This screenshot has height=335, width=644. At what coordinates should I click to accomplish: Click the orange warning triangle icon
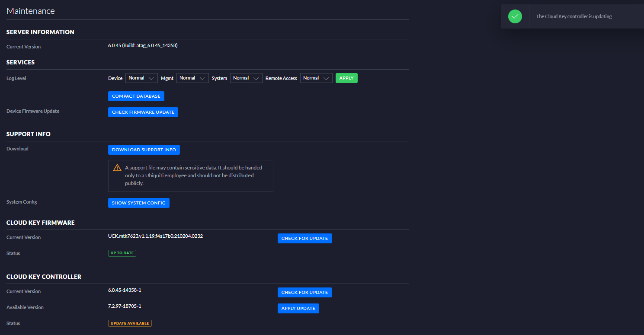coord(117,168)
